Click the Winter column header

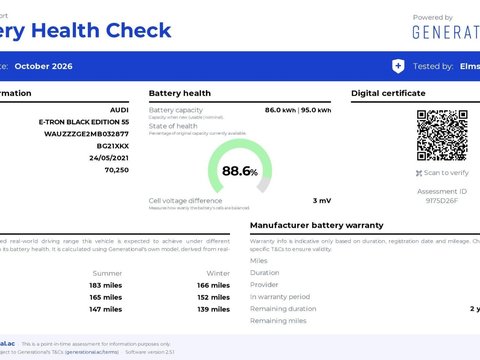(x=218, y=273)
